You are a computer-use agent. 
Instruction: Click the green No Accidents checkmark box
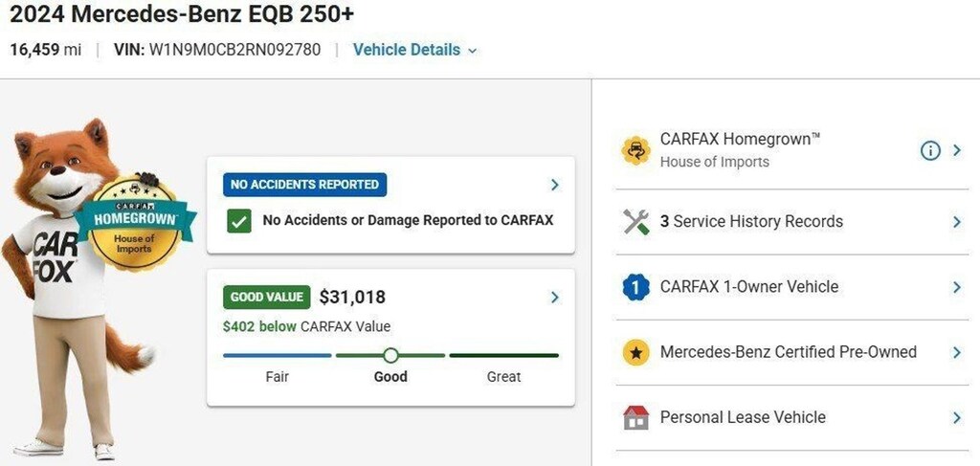pos(239,220)
